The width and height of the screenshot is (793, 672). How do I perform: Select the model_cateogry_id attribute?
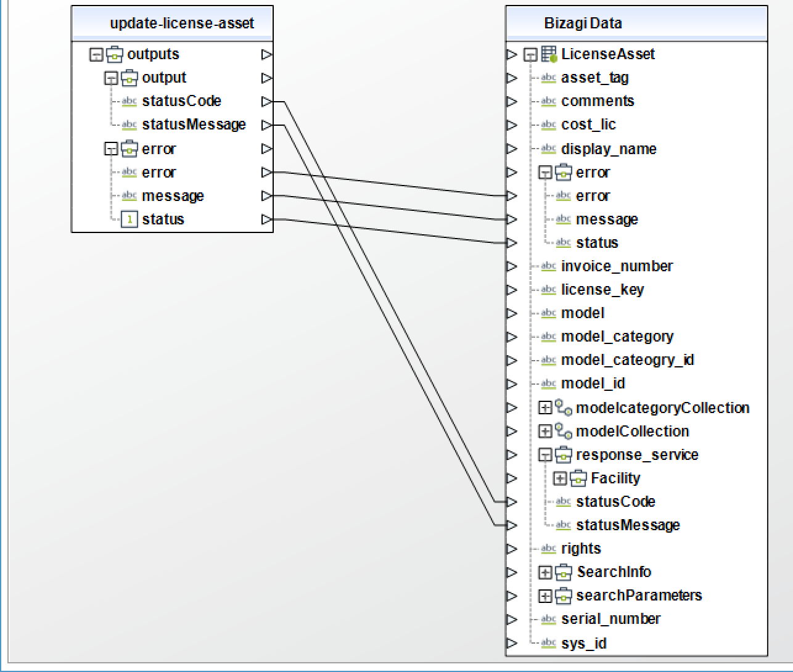(628, 361)
